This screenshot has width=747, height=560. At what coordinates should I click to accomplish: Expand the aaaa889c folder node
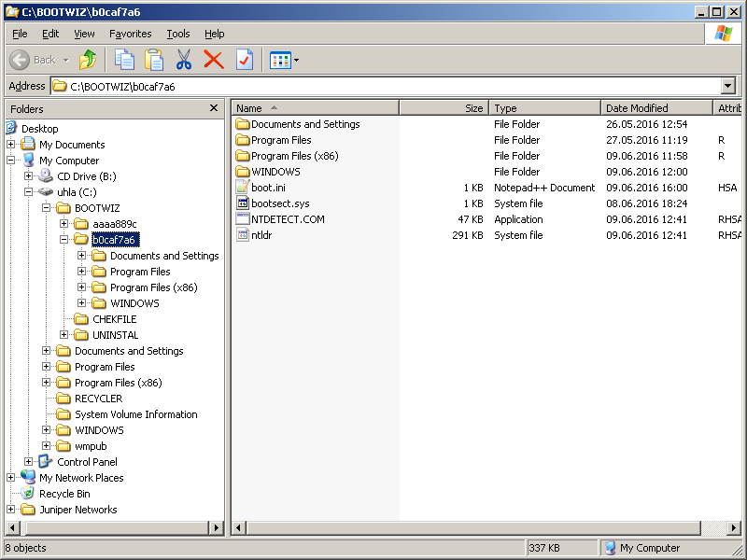63,223
